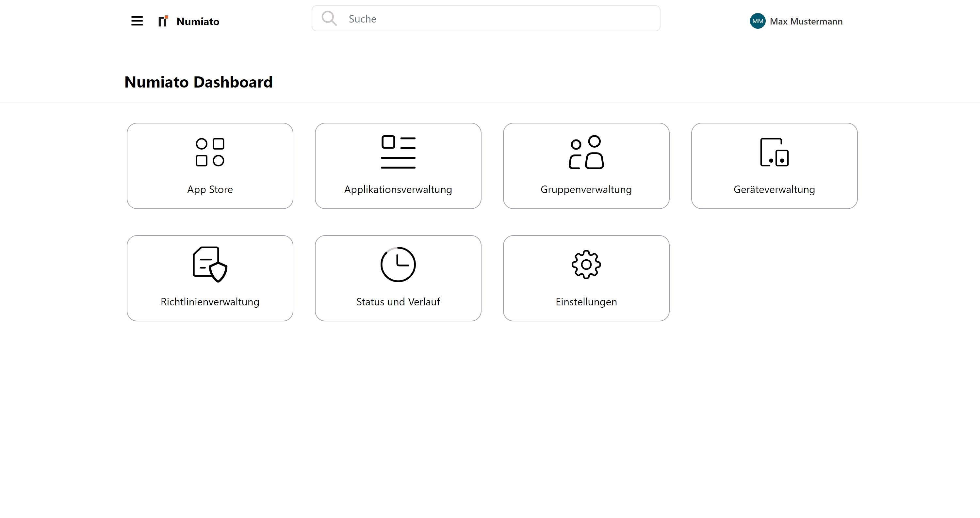Image resolution: width=980 pixels, height=518 pixels.
Task: Focus the Suche search field
Action: (x=486, y=19)
